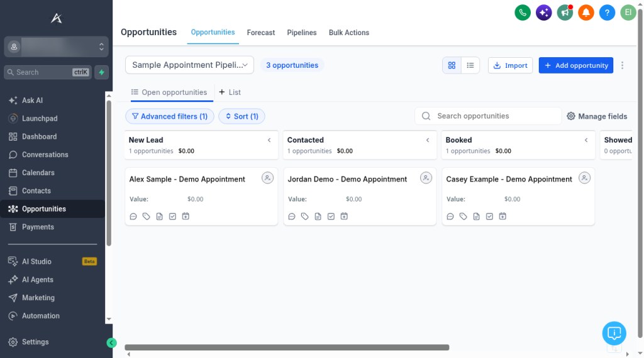
Task: Open conversation icon on Casey Example card
Action: [450, 216]
